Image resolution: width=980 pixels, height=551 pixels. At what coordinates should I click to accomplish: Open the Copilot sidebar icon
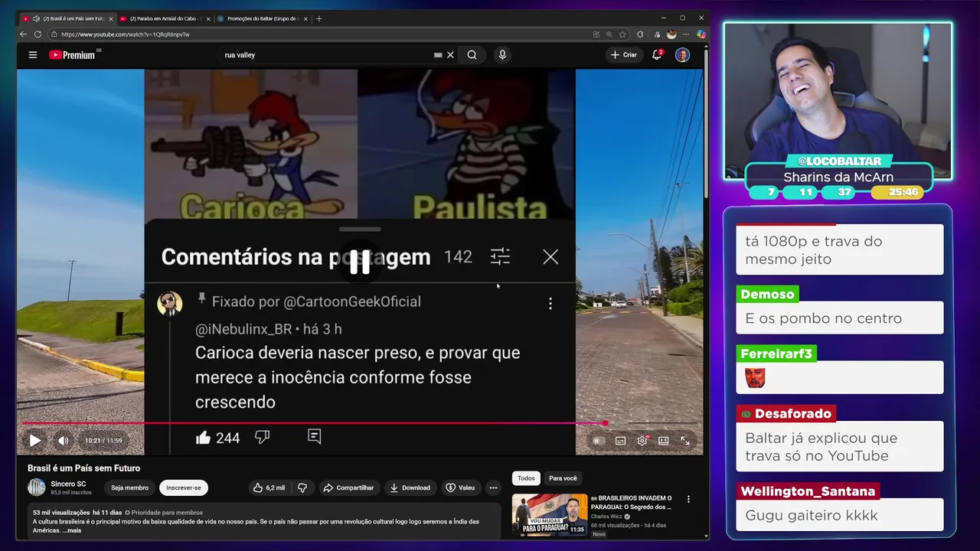(x=701, y=34)
